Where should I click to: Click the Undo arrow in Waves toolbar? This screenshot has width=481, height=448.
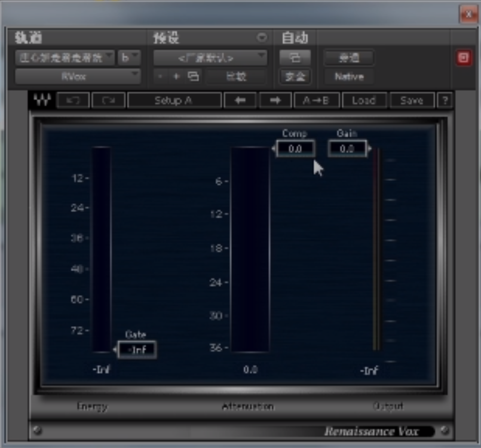tap(73, 100)
